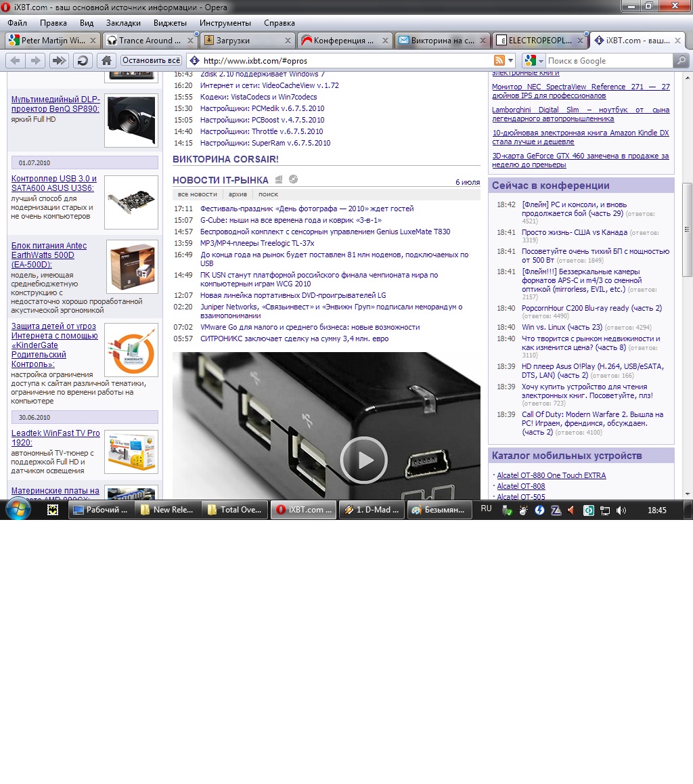Click the address bar with ixbt.com URL
Viewport: 693px width, 784px height.
(347, 60)
